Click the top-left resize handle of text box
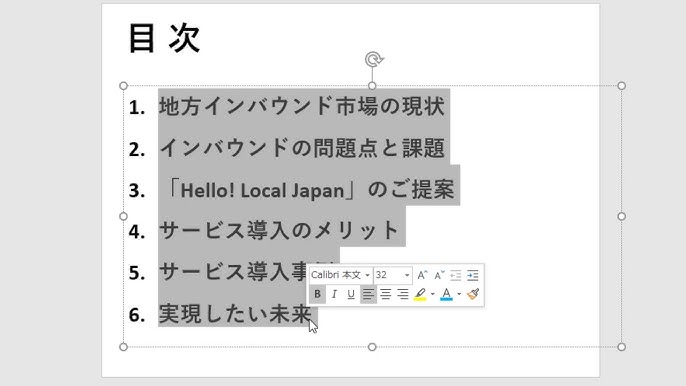Screen dimensions: 686x386 [x=123, y=86]
